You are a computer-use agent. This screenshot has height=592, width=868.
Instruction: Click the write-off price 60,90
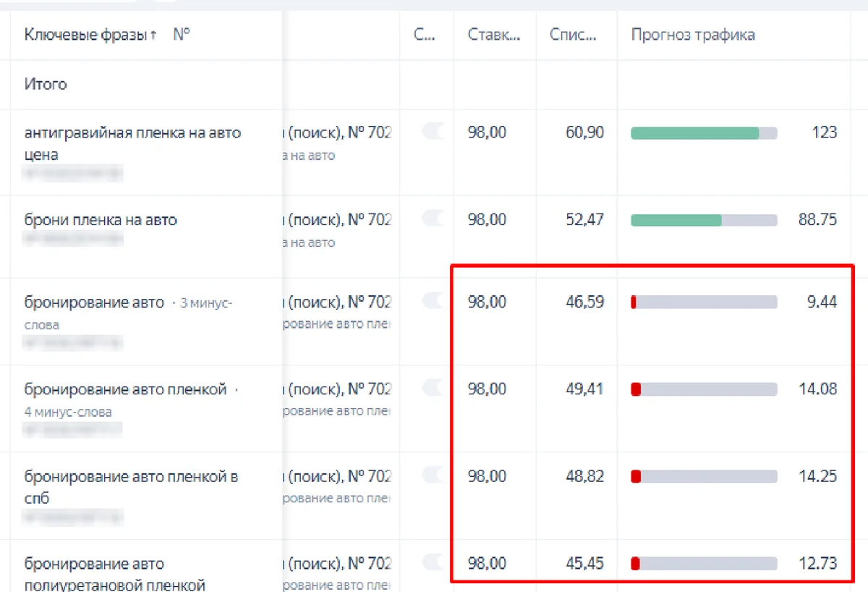(585, 132)
